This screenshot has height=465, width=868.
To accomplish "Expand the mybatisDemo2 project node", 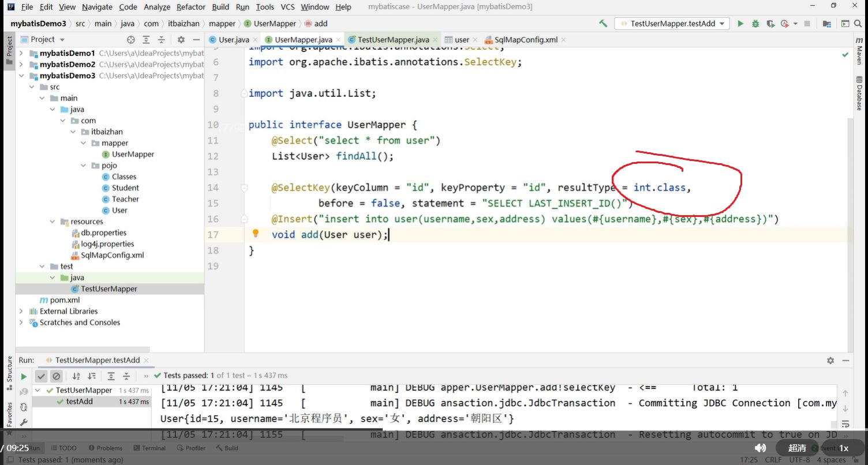I will 21,64.
